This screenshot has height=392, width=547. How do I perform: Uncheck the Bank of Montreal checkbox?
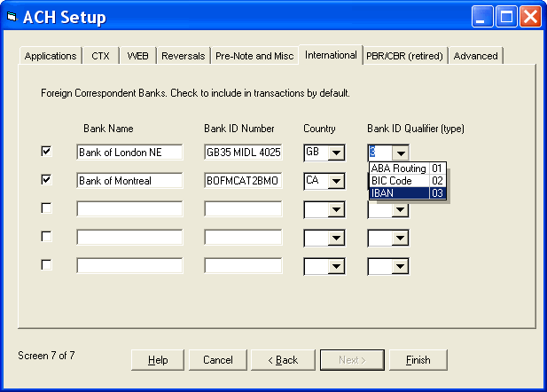tap(47, 180)
